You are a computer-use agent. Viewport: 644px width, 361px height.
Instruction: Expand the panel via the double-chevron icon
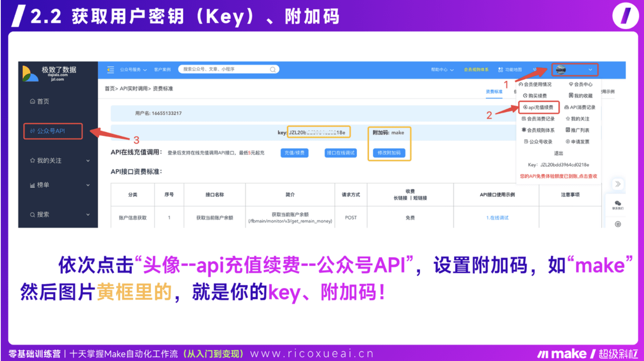pyautogui.click(x=618, y=184)
